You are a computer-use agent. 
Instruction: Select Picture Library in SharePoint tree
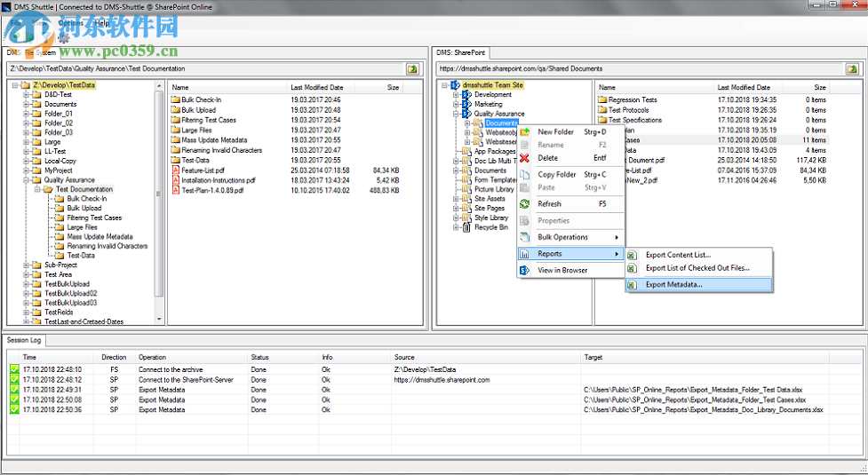(494, 189)
